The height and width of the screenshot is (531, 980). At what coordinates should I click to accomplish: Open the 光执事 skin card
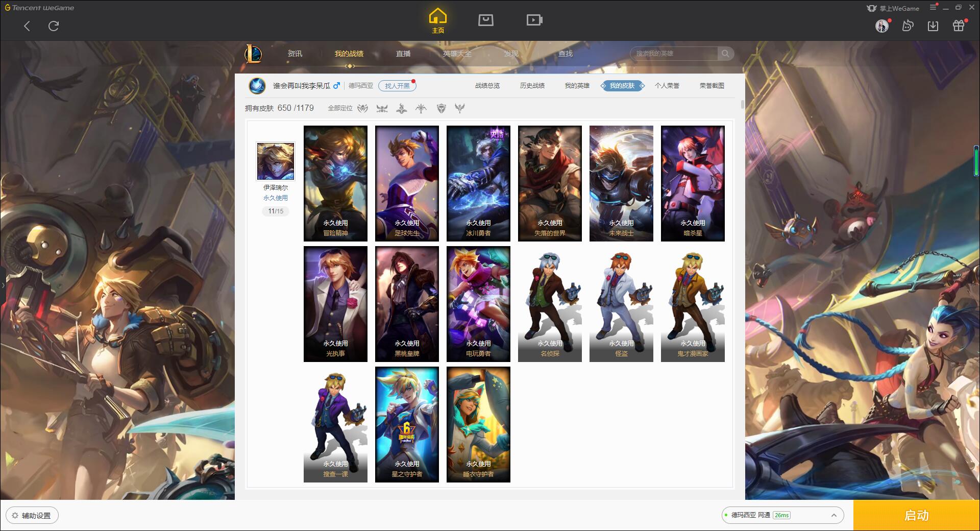pyautogui.click(x=335, y=304)
